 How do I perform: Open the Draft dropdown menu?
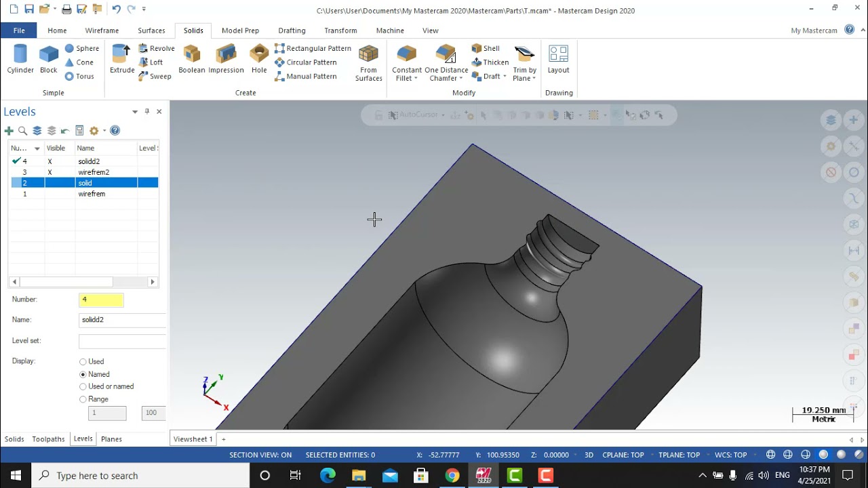point(505,77)
